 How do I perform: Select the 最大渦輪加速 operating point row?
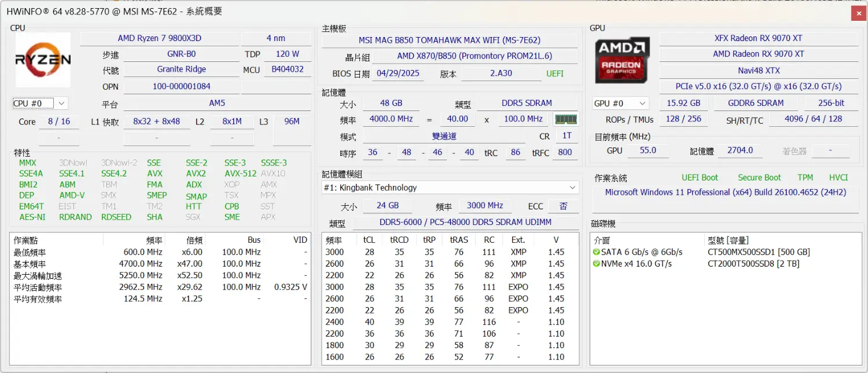click(x=160, y=275)
